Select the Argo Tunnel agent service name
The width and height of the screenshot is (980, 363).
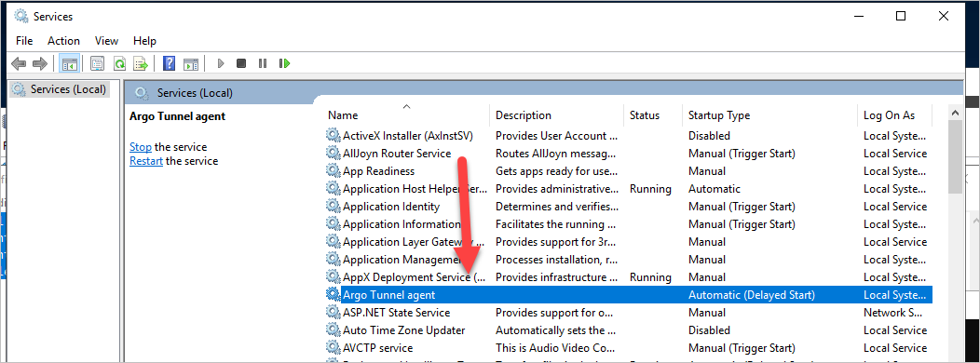pyautogui.click(x=388, y=295)
